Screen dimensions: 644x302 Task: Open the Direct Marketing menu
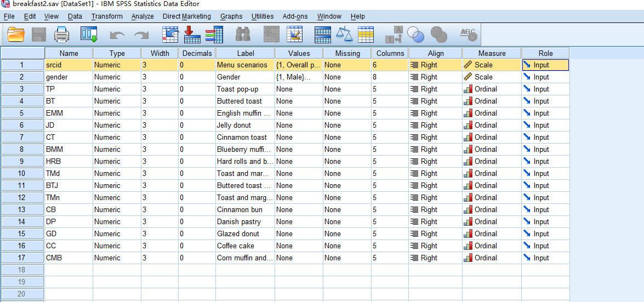(186, 16)
